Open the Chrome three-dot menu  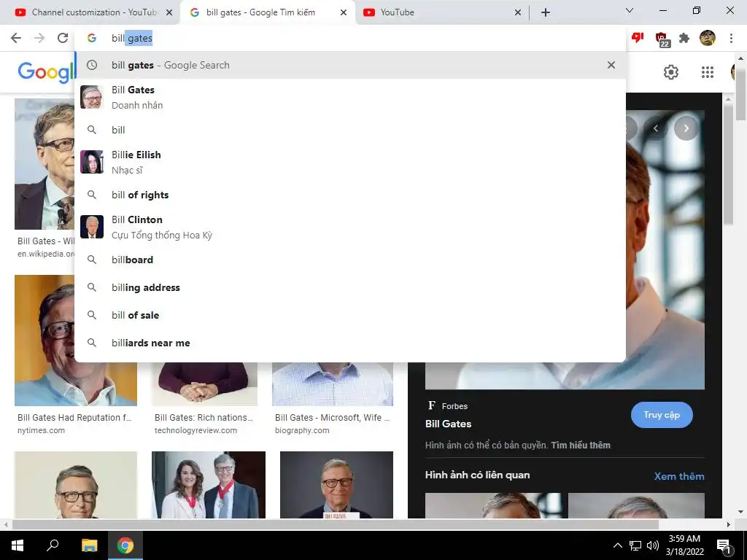pyautogui.click(x=731, y=38)
